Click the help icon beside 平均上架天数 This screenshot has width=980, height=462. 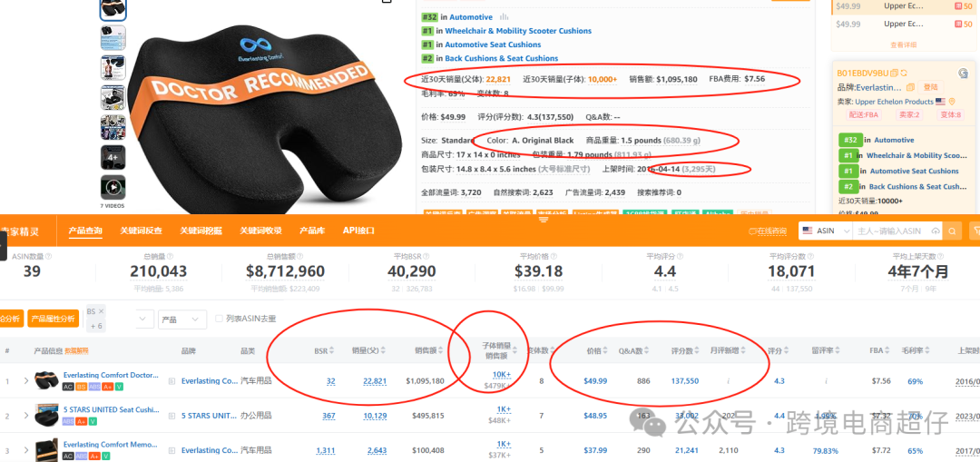coord(939,256)
